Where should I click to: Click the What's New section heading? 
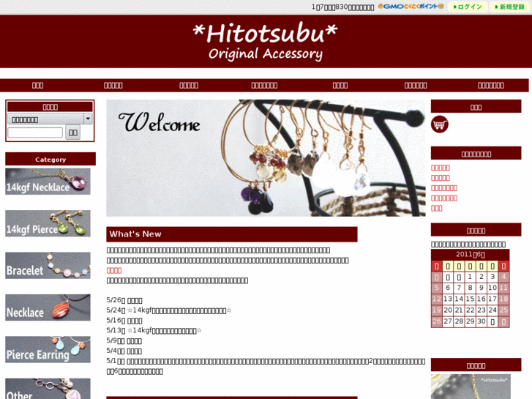(232, 234)
